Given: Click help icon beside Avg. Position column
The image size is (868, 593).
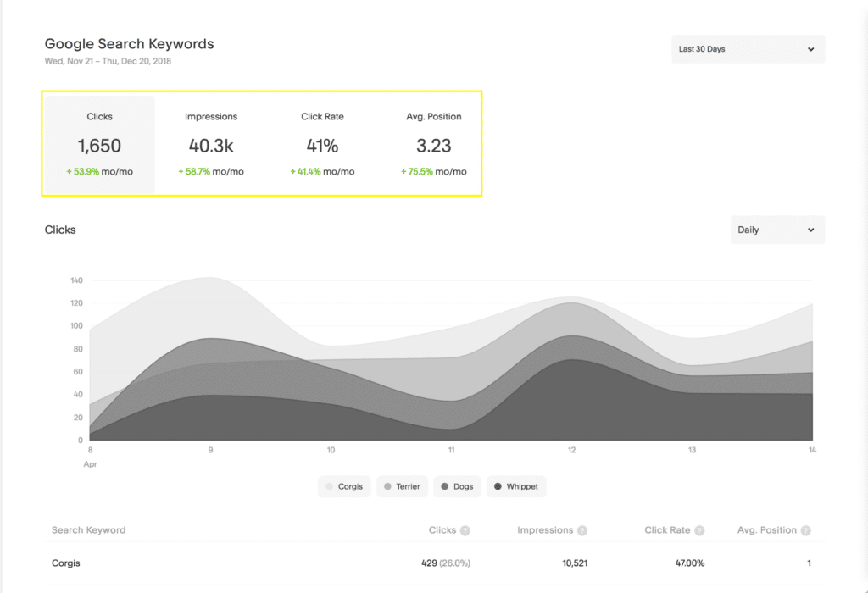Looking at the screenshot, I should [x=805, y=531].
